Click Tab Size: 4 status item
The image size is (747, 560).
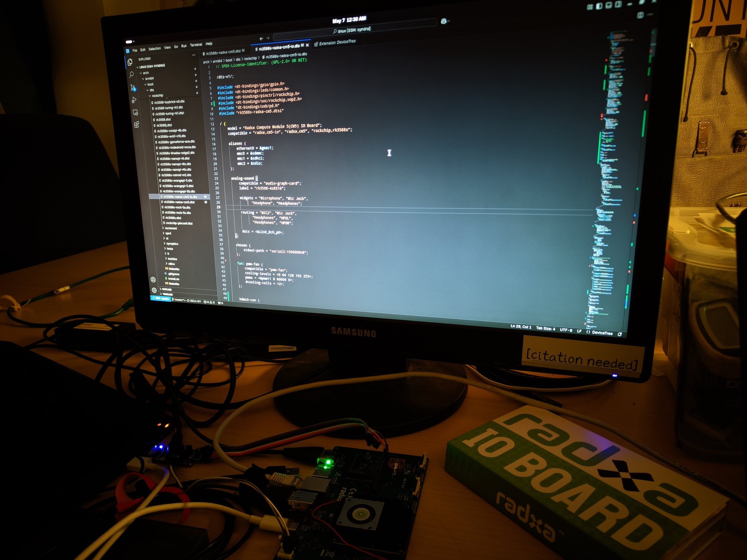click(546, 328)
